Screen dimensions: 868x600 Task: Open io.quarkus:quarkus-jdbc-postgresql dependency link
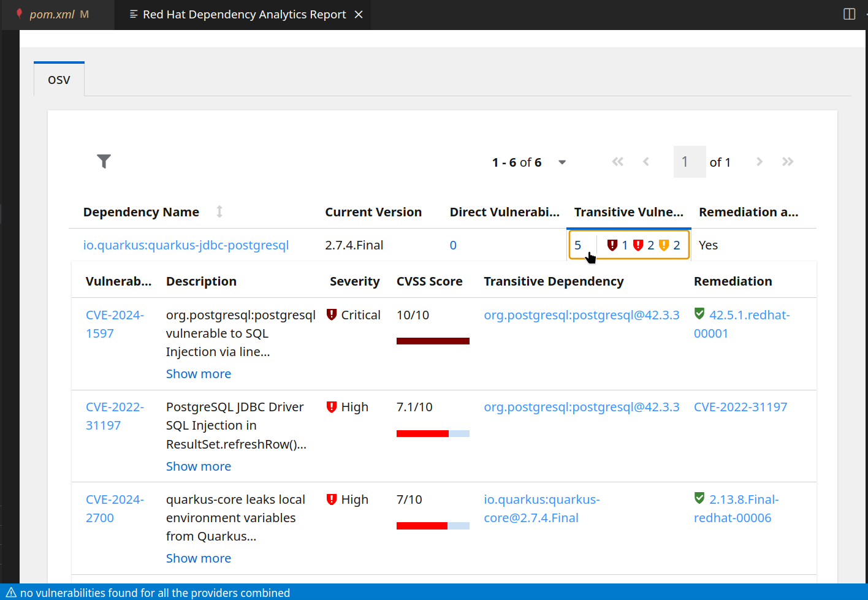[186, 245]
